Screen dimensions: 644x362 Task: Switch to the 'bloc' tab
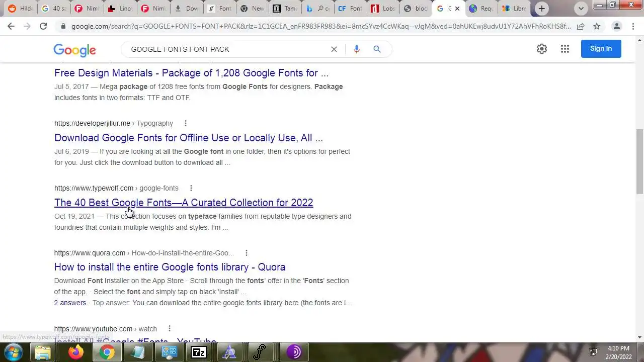(416, 9)
